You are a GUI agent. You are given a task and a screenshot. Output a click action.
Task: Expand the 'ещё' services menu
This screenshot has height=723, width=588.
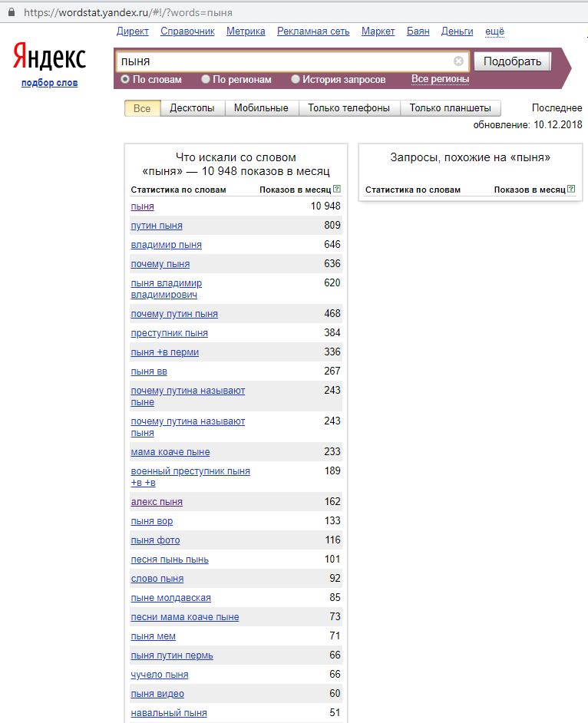(494, 31)
